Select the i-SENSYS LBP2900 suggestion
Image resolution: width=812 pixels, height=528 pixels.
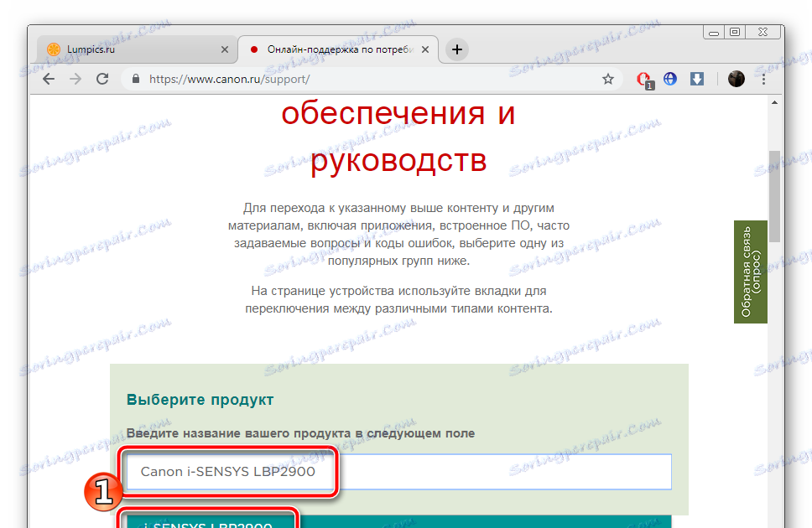[399, 522]
